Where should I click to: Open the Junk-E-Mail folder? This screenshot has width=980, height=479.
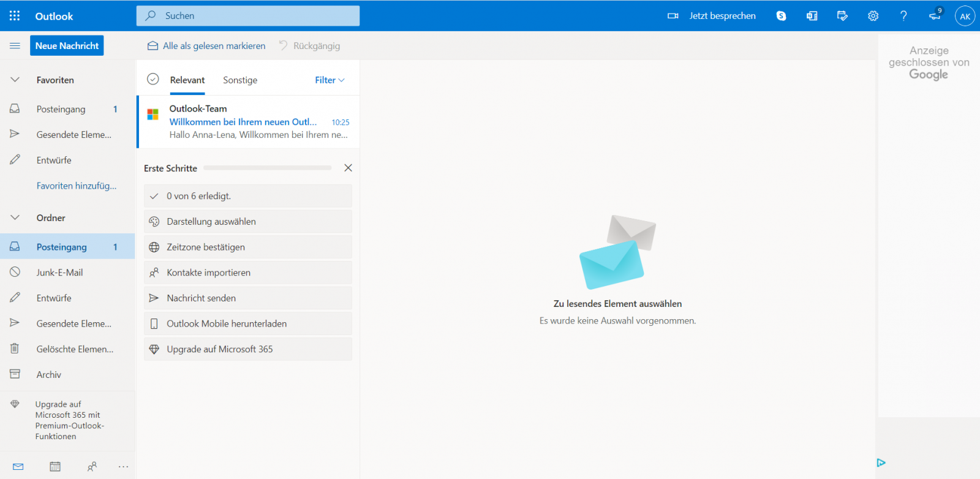[67, 273]
